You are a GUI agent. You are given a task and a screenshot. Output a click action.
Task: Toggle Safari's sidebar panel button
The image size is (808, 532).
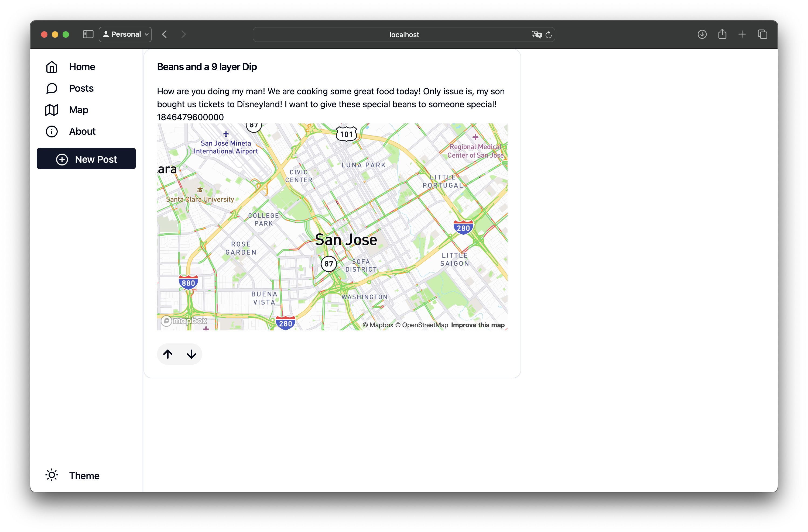tap(88, 34)
